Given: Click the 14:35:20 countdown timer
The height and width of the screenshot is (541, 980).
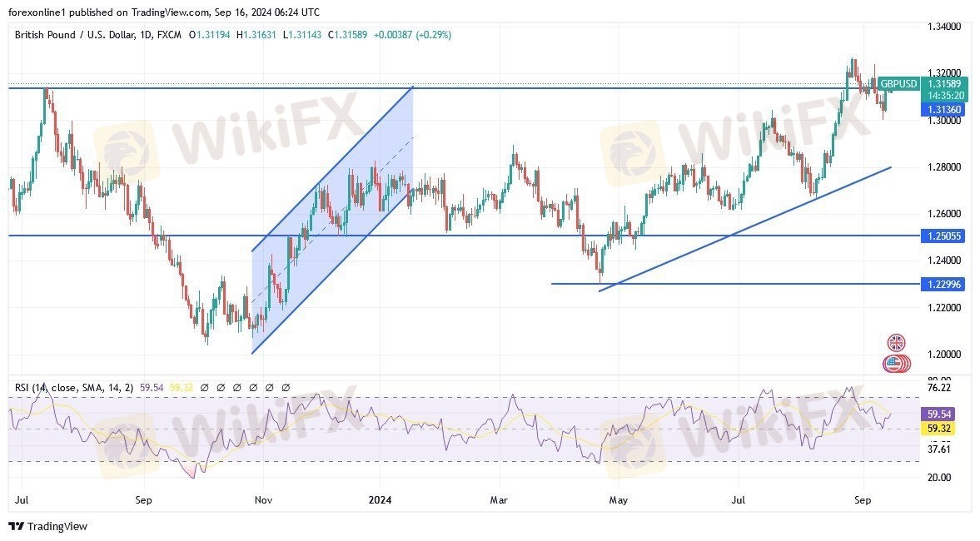Looking at the screenshot, I should coord(946,96).
